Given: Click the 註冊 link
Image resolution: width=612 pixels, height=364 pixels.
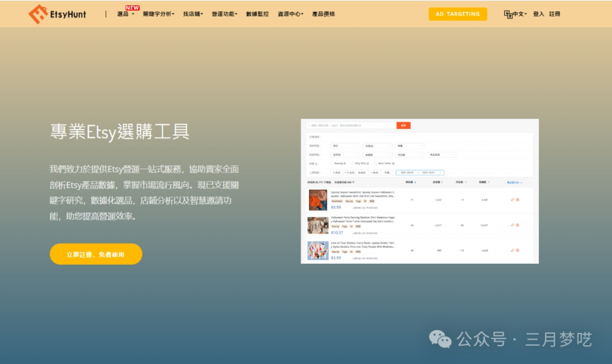Looking at the screenshot, I should pyautogui.click(x=554, y=14).
